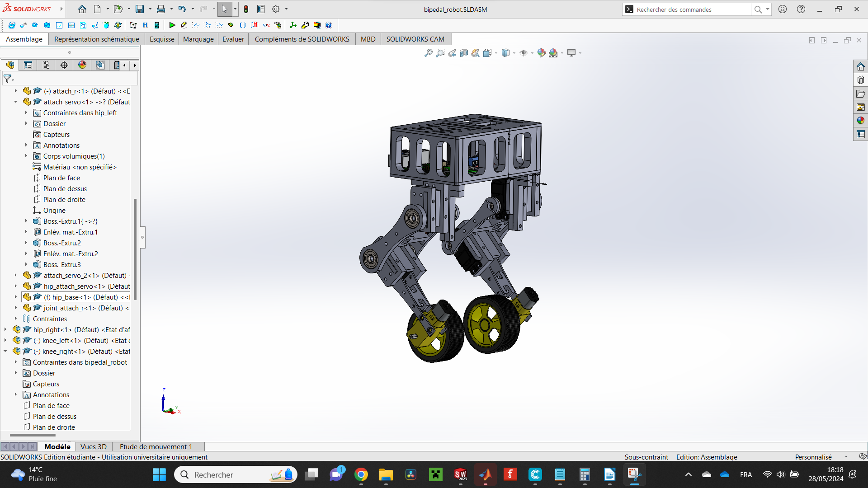The width and height of the screenshot is (868, 488).
Task: Click the green Run macro play icon
Action: tap(172, 25)
